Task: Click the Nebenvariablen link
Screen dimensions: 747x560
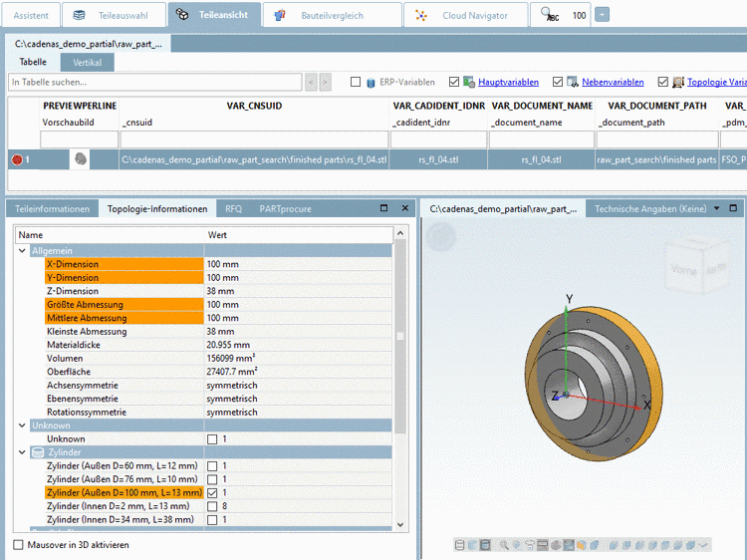Action: 612,83
